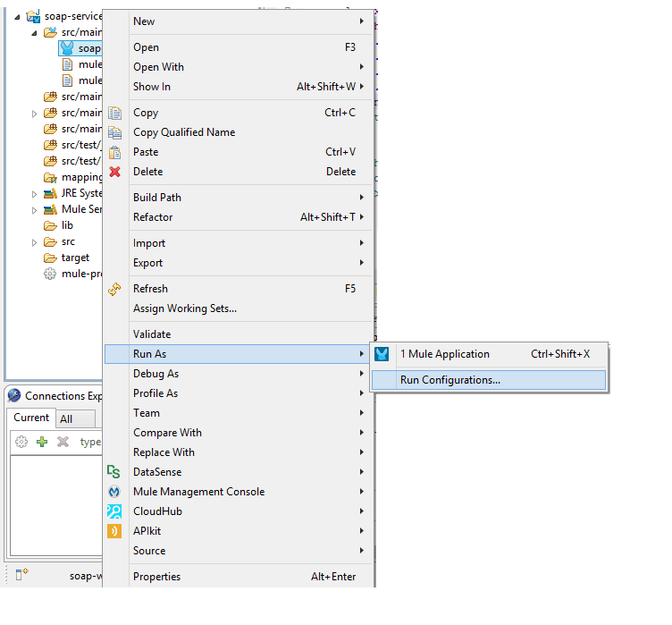The image size is (672, 625).
Task: Click the JRE System library icon
Action: tap(50, 193)
